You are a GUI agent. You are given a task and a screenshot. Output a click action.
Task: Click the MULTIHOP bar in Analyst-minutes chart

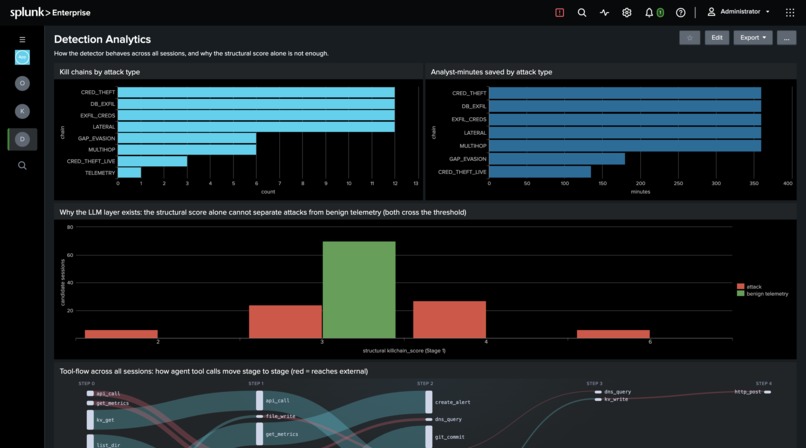(625, 146)
